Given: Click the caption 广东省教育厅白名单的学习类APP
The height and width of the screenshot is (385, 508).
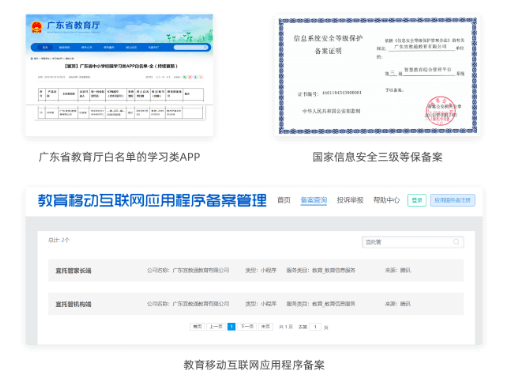Looking at the screenshot, I should 119,157.
